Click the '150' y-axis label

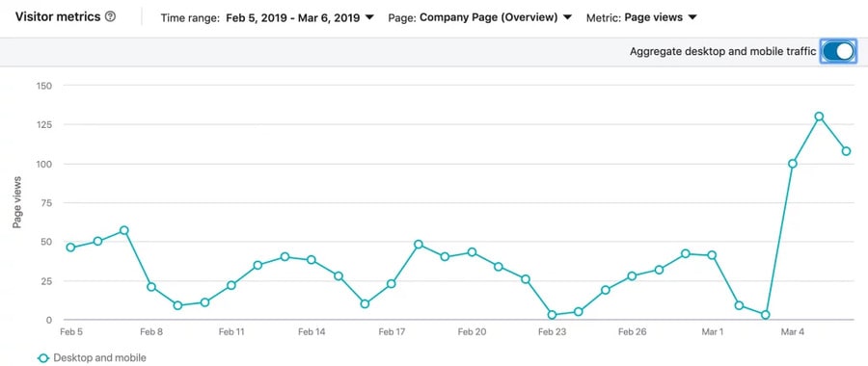43,86
